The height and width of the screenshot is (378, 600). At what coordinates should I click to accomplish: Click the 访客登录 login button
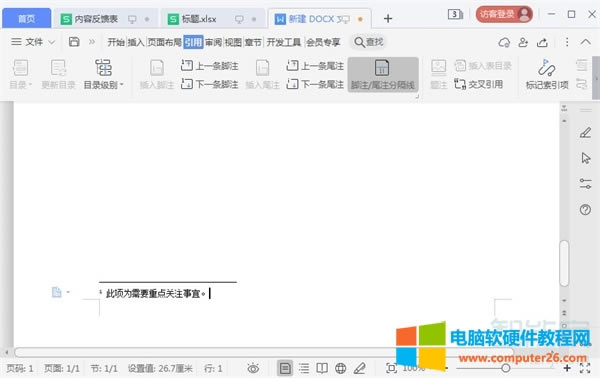click(x=504, y=15)
